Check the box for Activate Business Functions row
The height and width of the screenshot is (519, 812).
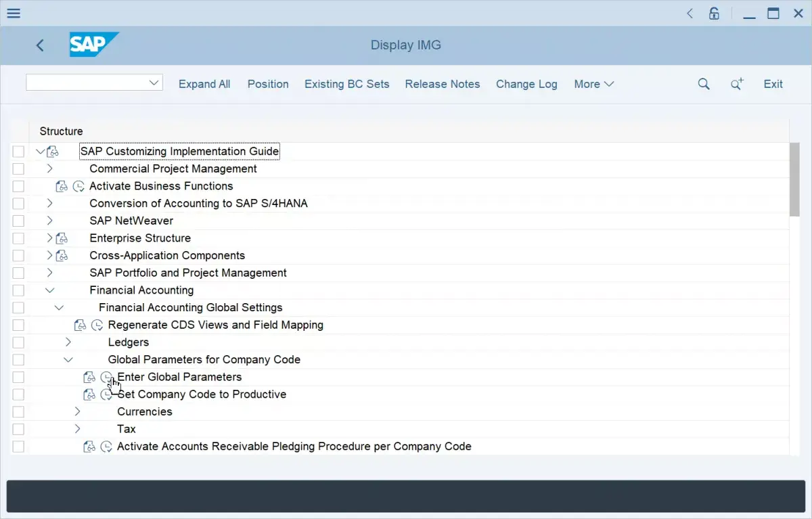pos(18,186)
